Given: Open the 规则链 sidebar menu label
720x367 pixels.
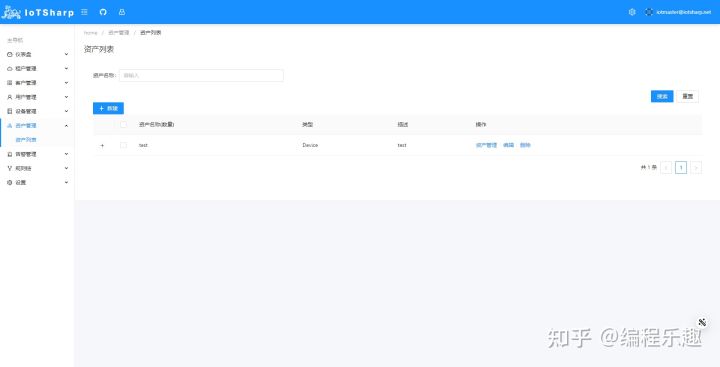Looking at the screenshot, I should pos(23,168).
